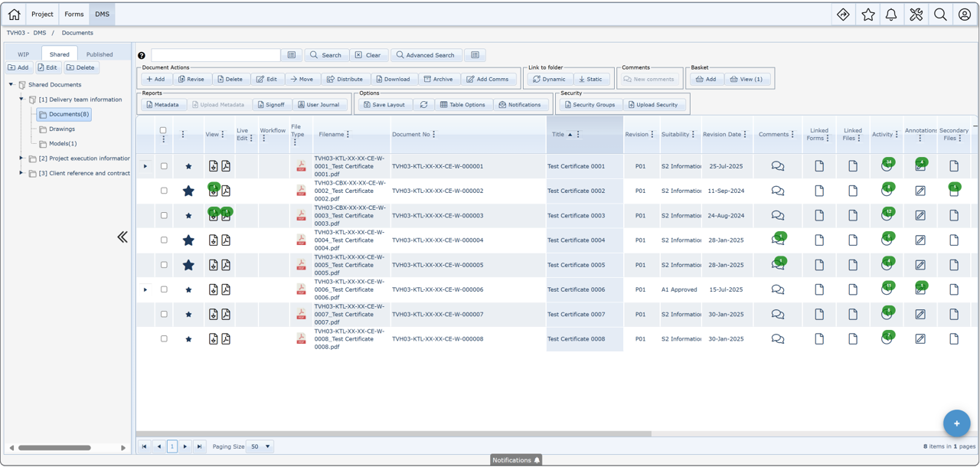Collapse the folder side panel with double chevron
980x467 pixels.
(x=122, y=237)
